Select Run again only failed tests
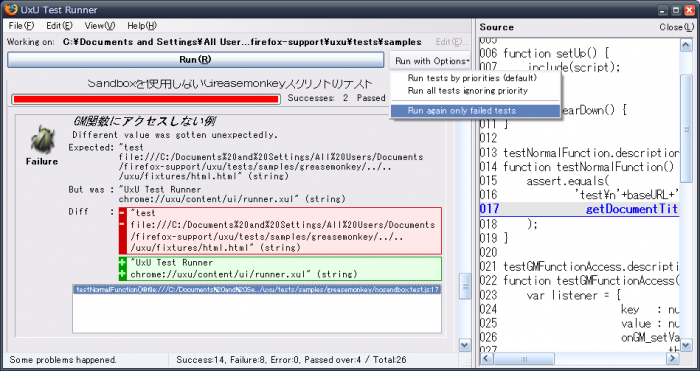This screenshot has height=371, width=700. (x=475, y=111)
